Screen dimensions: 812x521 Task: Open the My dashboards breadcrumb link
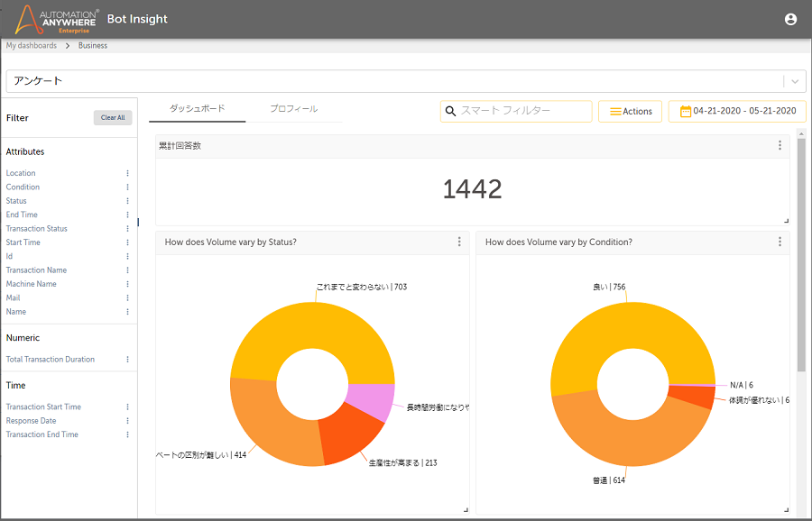pyautogui.click(x=32, y=45)
